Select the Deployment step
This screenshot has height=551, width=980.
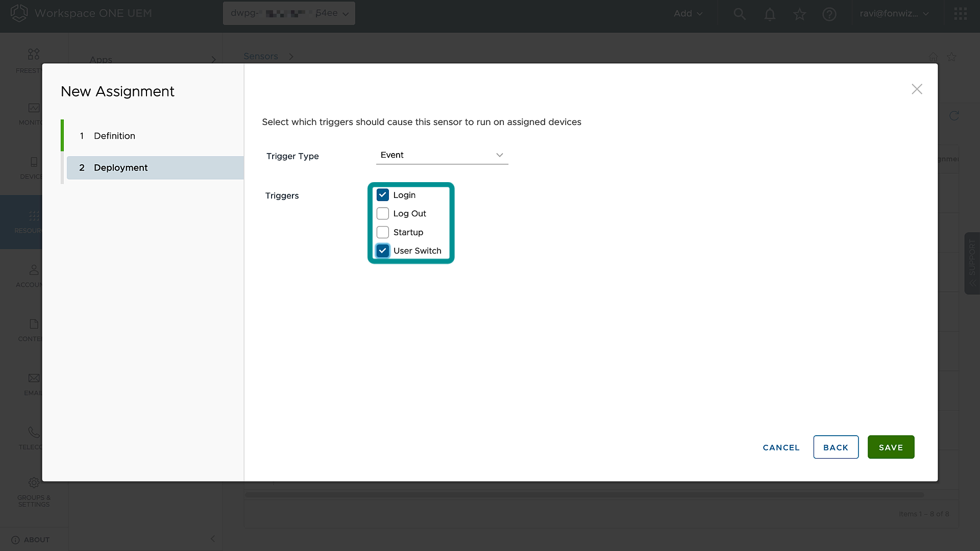tap(120, 168)
